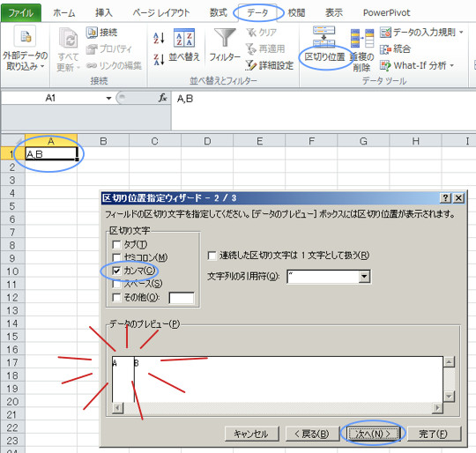The height and width of the screenshot is (453, 476).
Task: Sort descending with Z to A icon
Action: (x=159, y=59)
